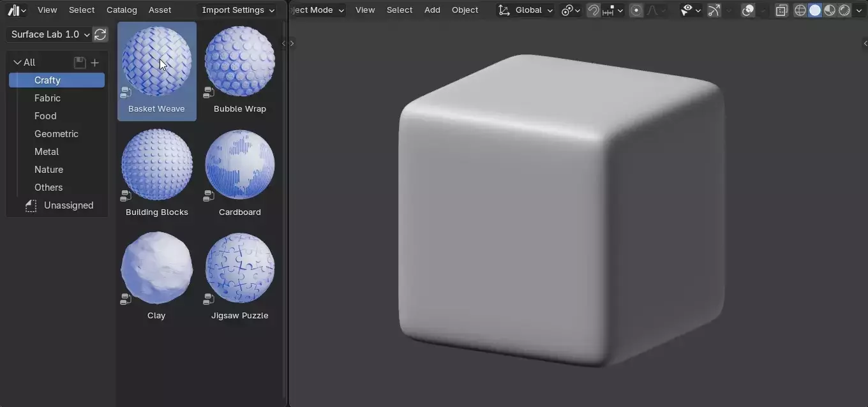Viewport: 868px width, 407px height.
Task: Collapse the All catalog tree
Action: coord(17,63)
